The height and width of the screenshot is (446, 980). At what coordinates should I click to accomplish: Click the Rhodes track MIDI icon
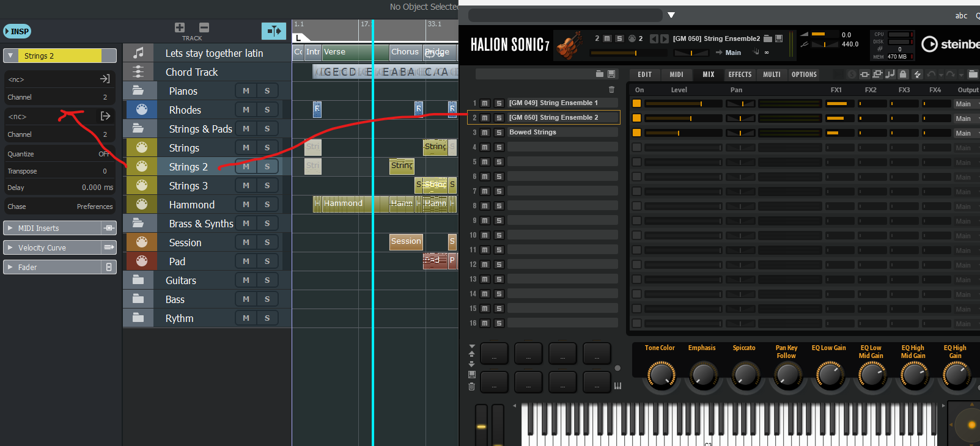(x=142, y=110)
